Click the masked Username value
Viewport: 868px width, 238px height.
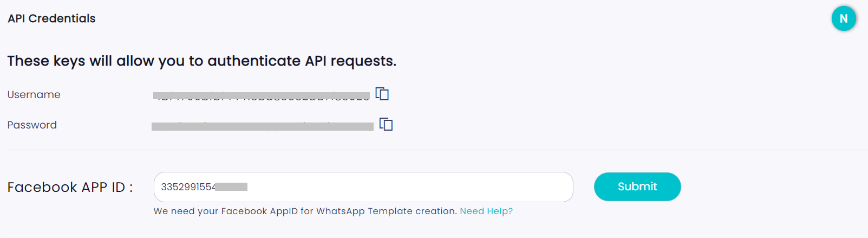pos(261,95)
